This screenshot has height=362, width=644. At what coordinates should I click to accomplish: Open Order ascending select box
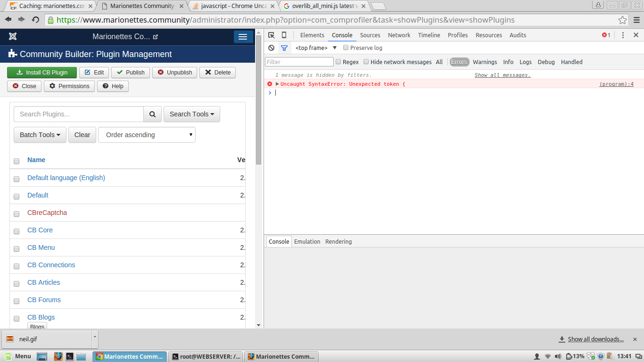(x=147, y=135)
